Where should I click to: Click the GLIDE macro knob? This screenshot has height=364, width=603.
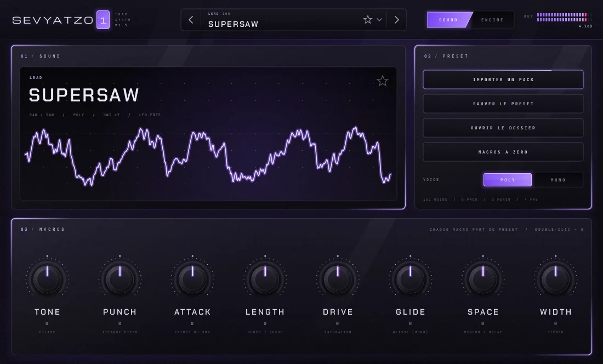pyautogui.click(x=411, y=280)
